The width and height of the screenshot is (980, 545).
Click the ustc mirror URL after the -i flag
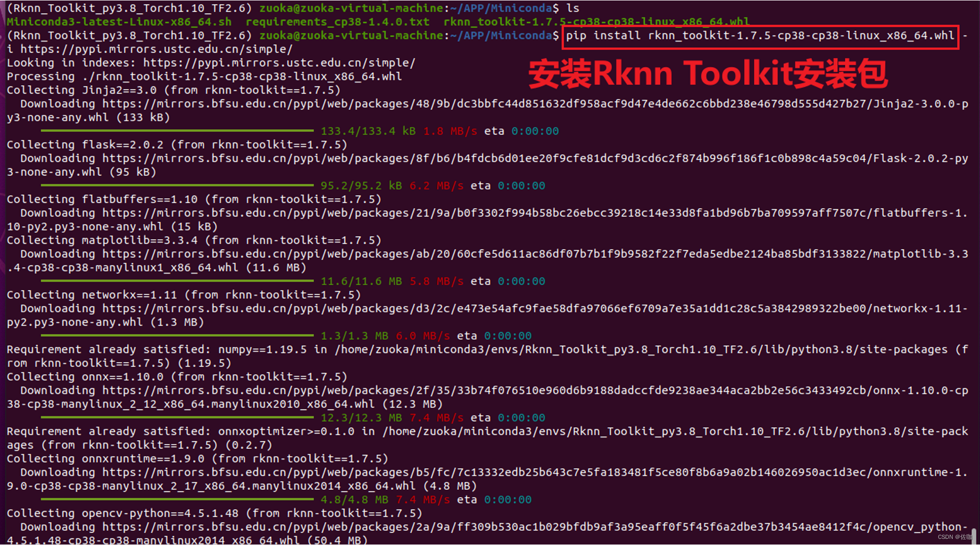[157, 49]
